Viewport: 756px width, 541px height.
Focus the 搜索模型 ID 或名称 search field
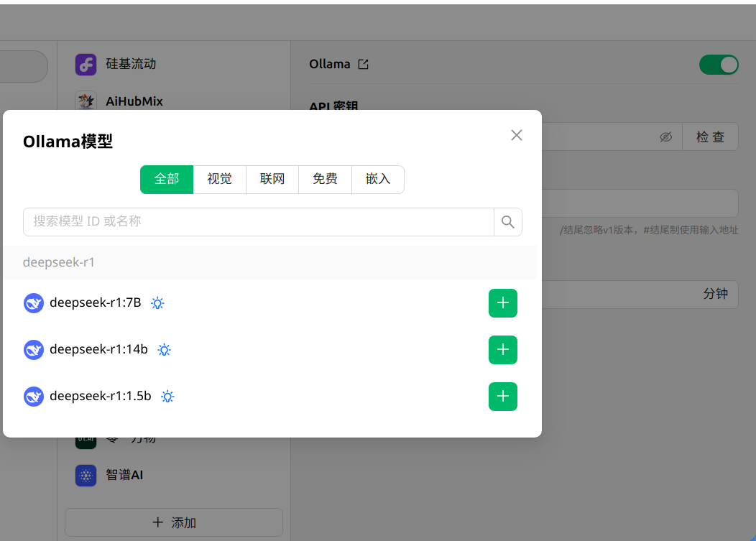[x=259, y=222]
